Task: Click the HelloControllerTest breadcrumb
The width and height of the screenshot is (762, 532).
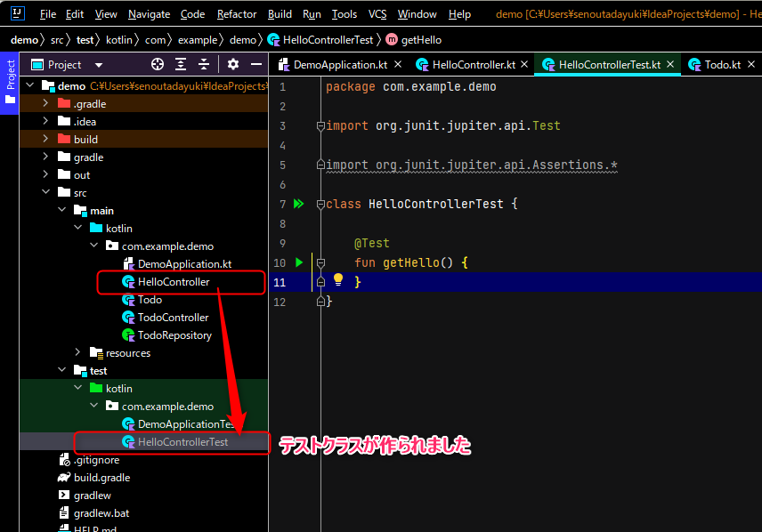Action: [320, 40]
